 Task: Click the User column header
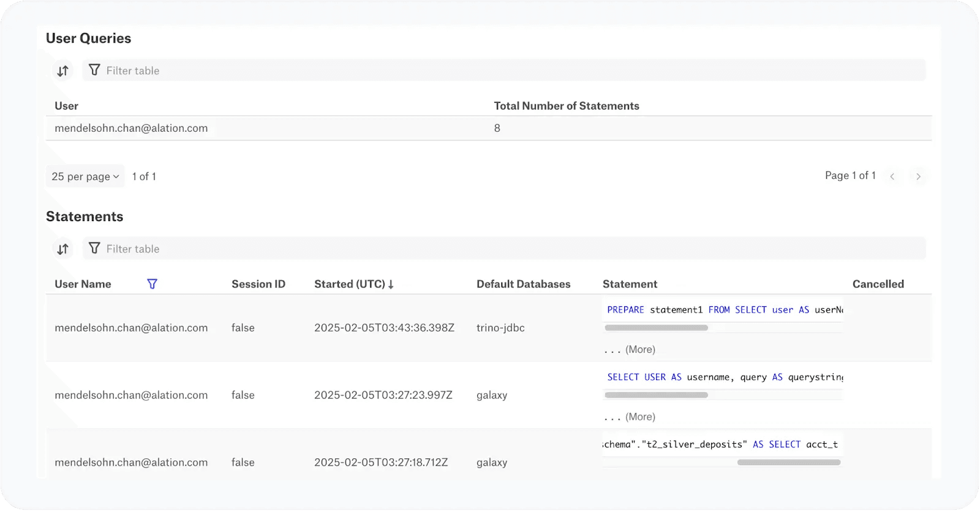(x=66, y=106)
